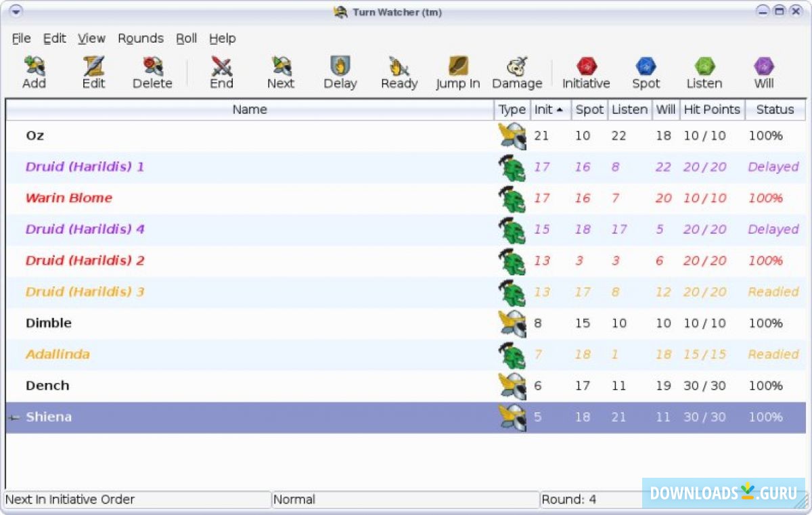Click Oz's initiative value 21
Image resolution: width=812 pixels, height=515 pixels.
pos(541,136)
